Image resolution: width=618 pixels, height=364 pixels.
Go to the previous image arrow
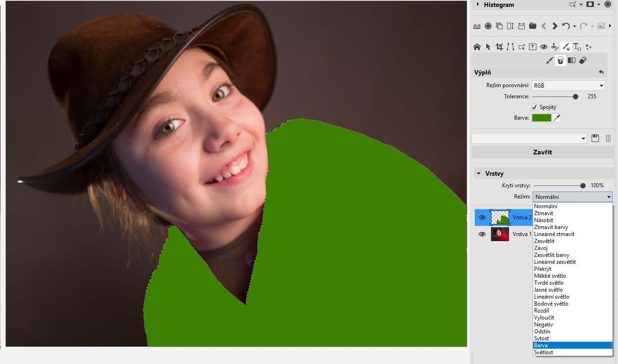point(543,26)
